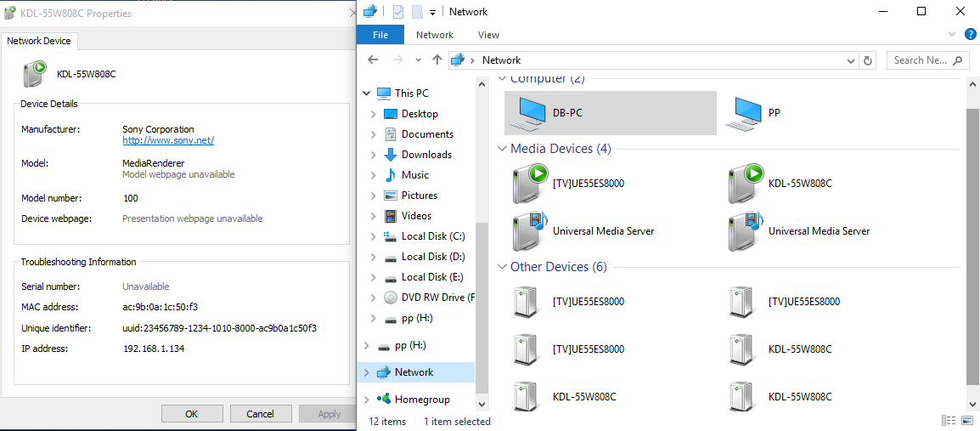Open the address bar history dropdown
The image size is (980, 431).
click(x=851, y=60)
